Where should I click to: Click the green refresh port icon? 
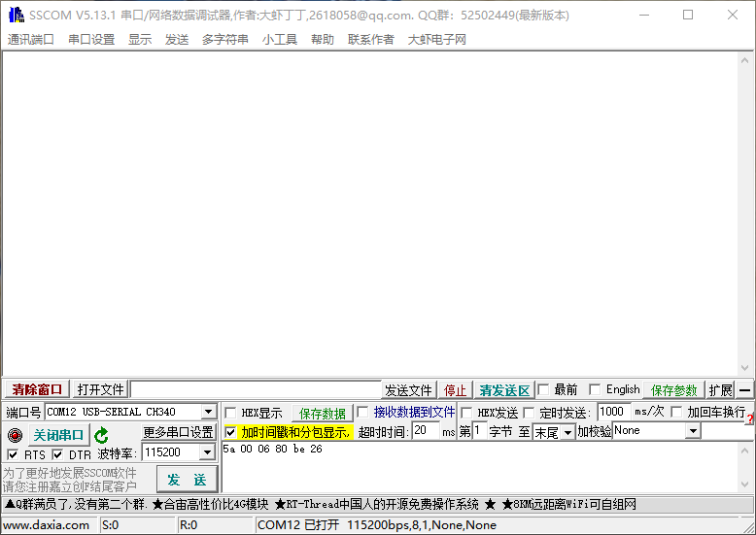tap(101, 435)
